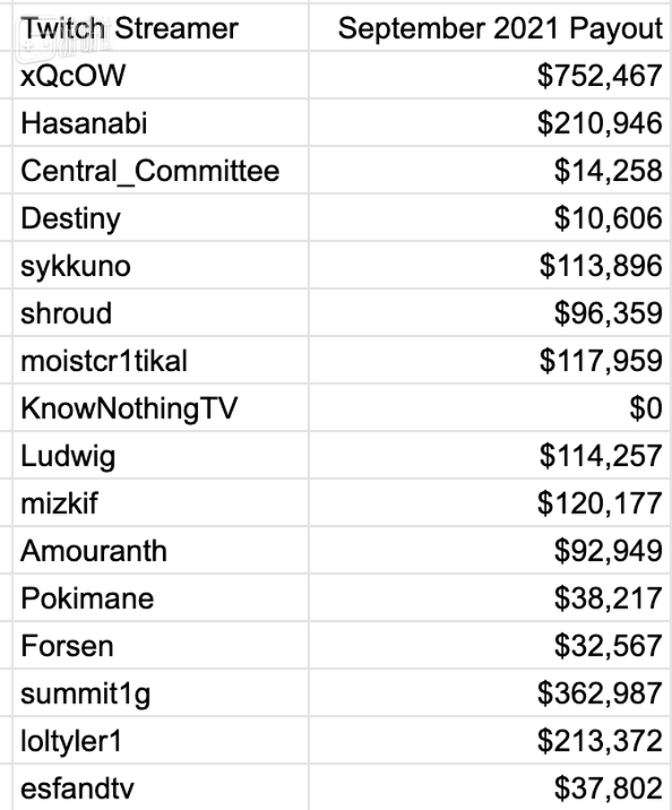Select the Central_Committee cell

(x=150, y=170)
